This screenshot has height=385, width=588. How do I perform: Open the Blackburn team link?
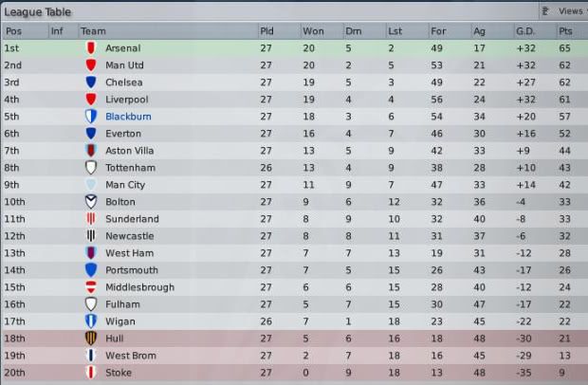[x=127, y=117]
